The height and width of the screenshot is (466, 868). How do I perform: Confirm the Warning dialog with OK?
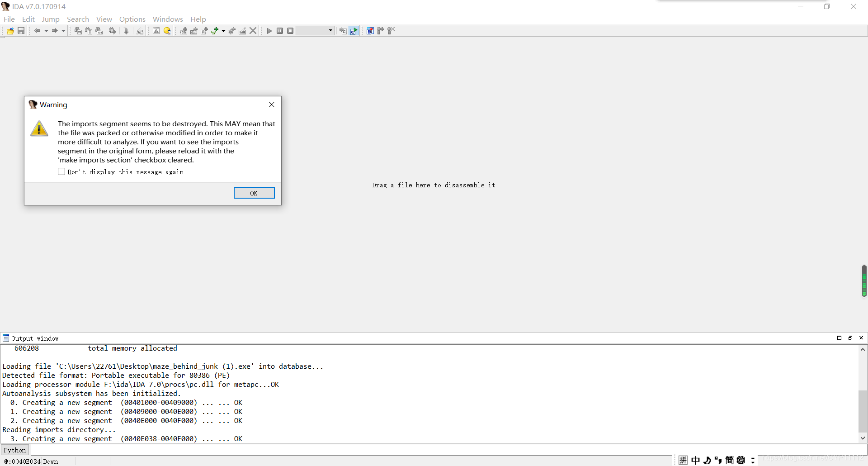click(254, 193)
